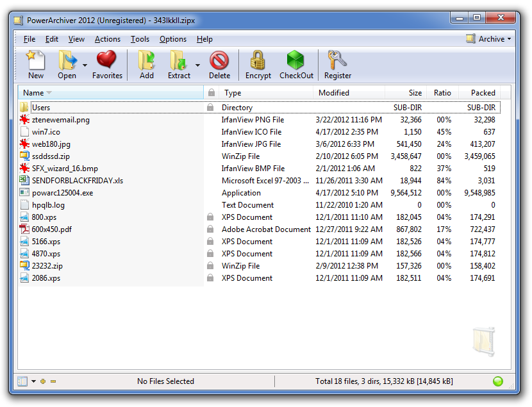Viewport: 532px width, 407px height.
Task: Open the View menu
Action: coord(76,39)
